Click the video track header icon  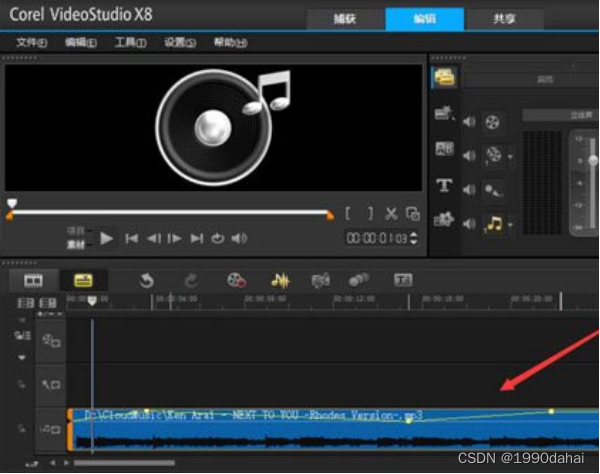pyautogui.click(x=51, y=340)
